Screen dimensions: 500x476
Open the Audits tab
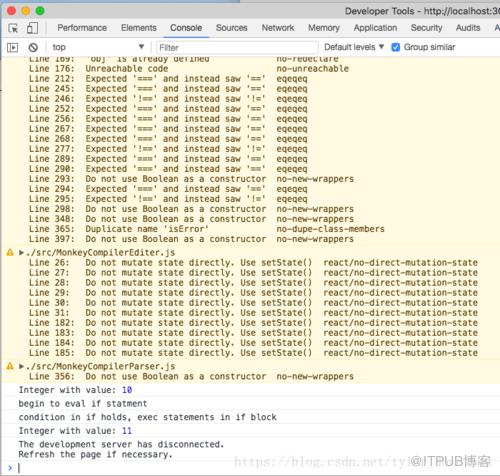click(x=468, y=28)
